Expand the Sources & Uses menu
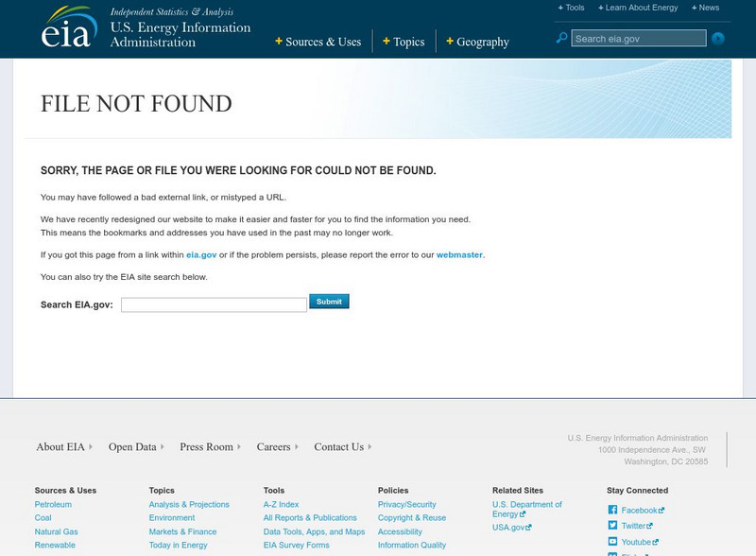This screenshot has height=556, width=756. click(318, 42)
